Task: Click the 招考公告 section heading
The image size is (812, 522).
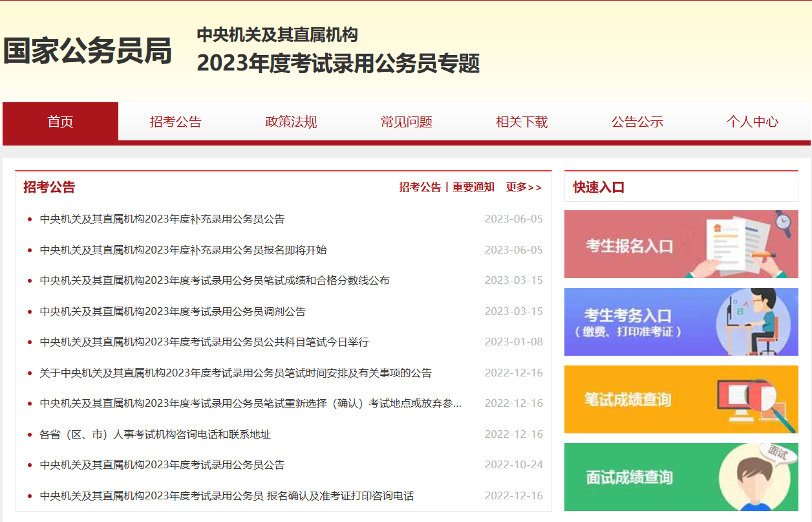Action: pyautogui.click(x=49, y=187)
